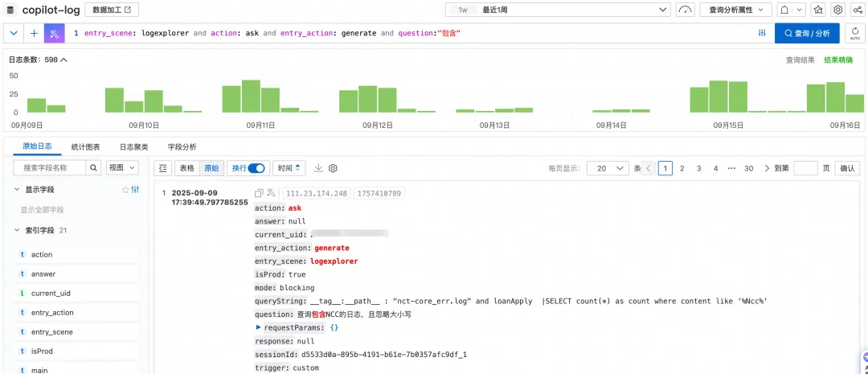Click the 111.23.174.248 source IP tag
The image size is (868, 374).
coord(316,193)
